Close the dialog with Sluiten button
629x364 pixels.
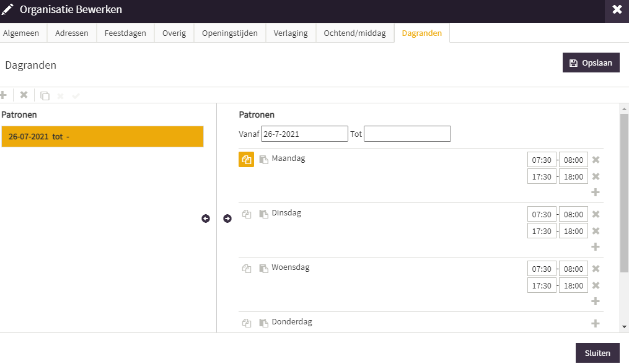point(597,353)
